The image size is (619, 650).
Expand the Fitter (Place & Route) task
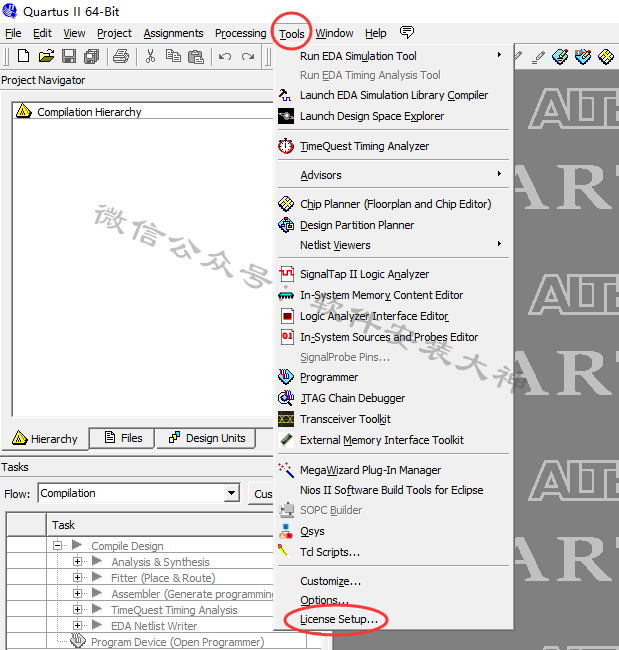click(77, 577)
